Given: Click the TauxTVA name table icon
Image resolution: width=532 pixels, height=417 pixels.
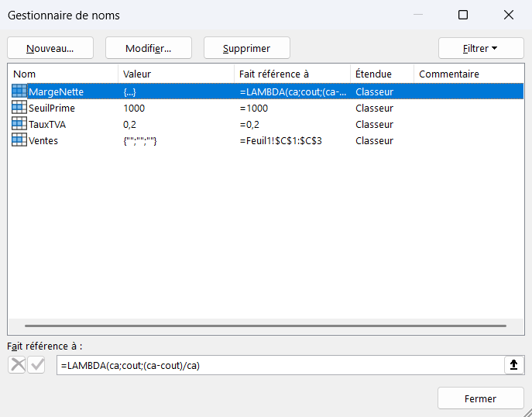Looking at the screenshot, I should (19, 123).
